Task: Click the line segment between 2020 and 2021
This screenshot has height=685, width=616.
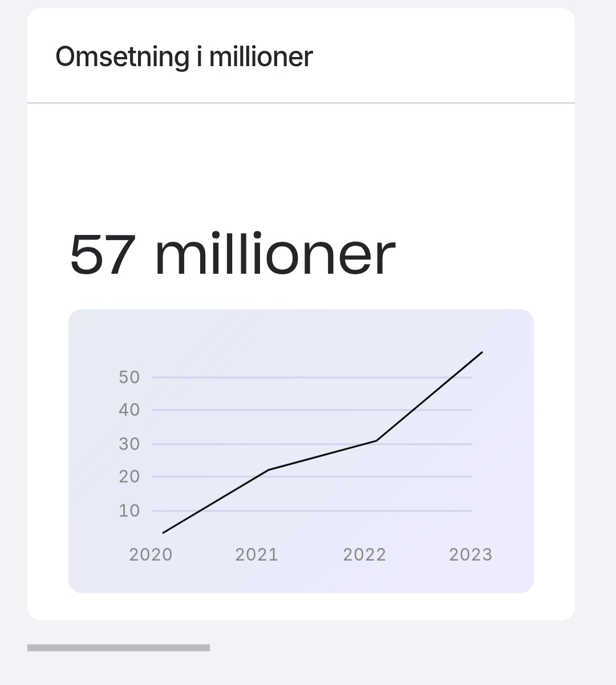Action: click(x=216, y=501)
